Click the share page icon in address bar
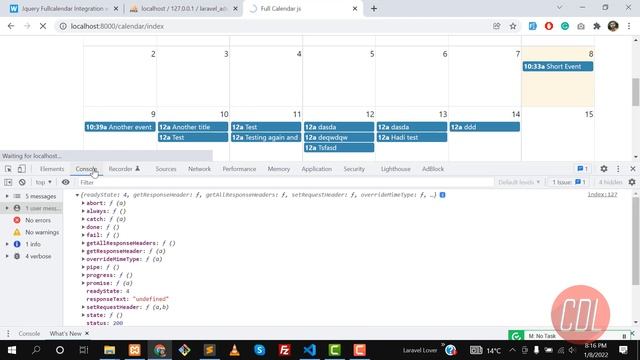640x360 pixels. (496, 26)
